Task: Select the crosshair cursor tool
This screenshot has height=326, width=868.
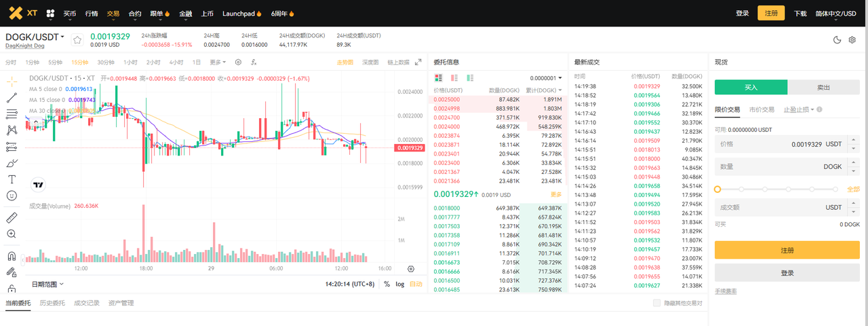Action: (12, 81)
